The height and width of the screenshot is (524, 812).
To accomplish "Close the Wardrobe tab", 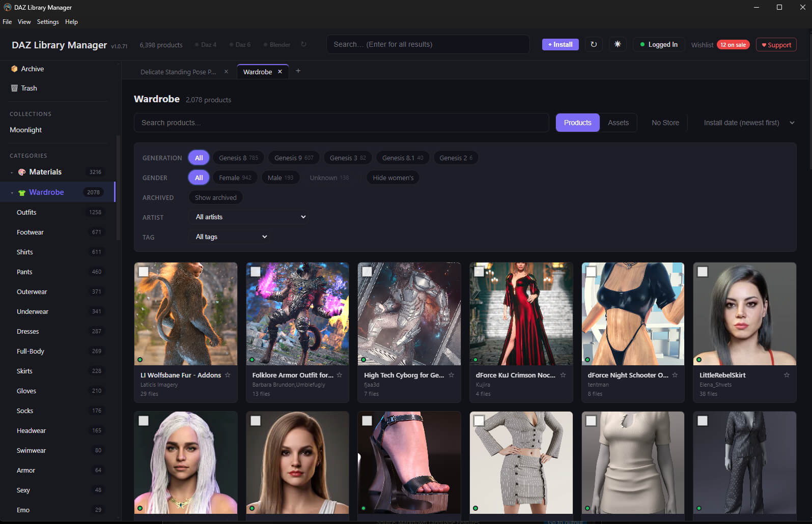I will [280, 72].
